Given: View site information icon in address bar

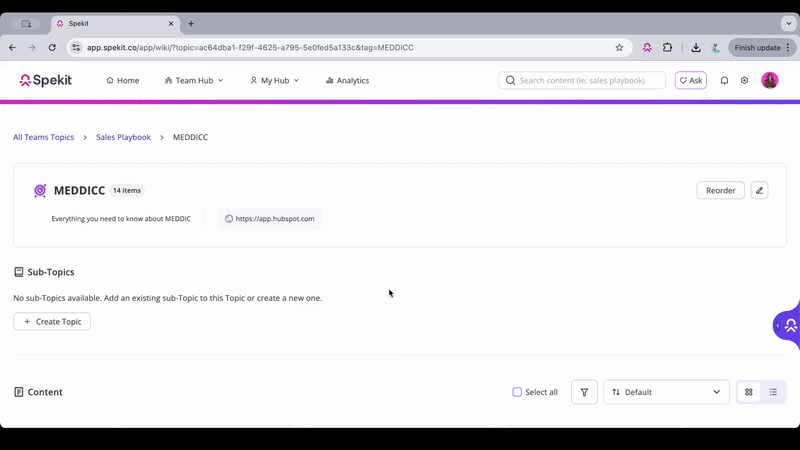Looking at the screenshot, I should (76, 47).
